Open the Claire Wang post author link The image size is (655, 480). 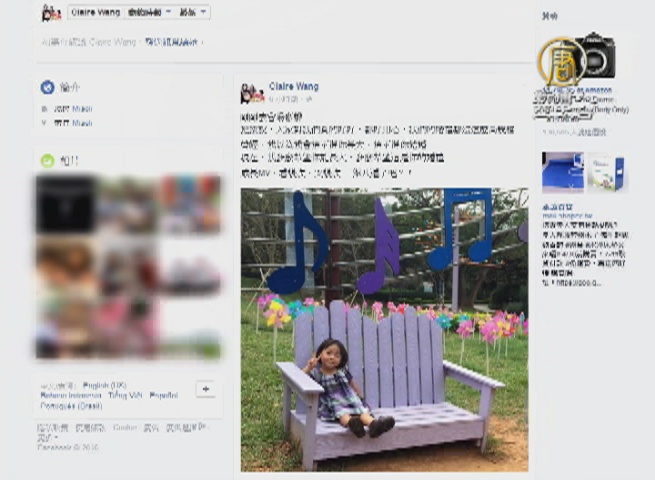(x=294, y=86)
